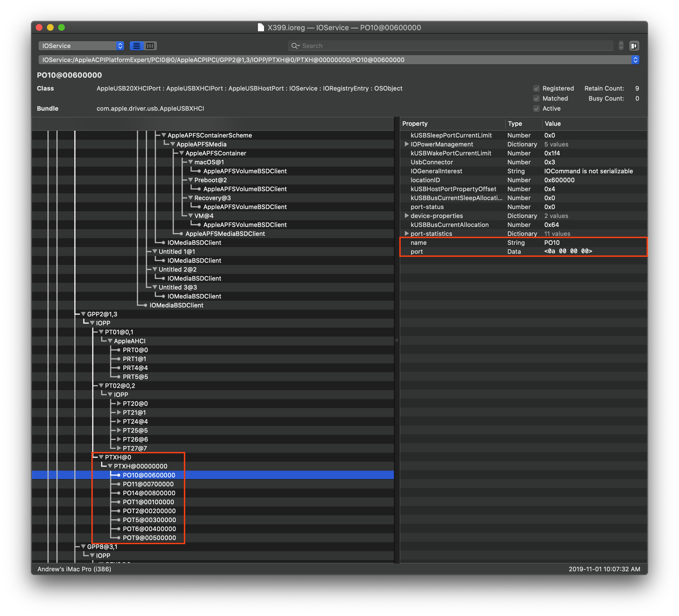
Task: Toggle the Registered checkbox
Action: [x=537, y=88]
